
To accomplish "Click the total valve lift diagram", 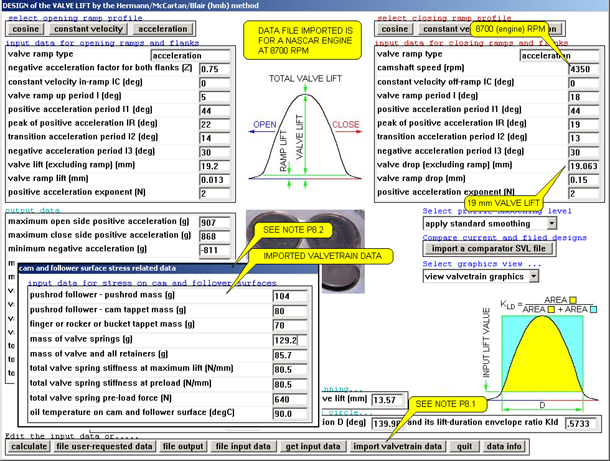I will 305,132.
